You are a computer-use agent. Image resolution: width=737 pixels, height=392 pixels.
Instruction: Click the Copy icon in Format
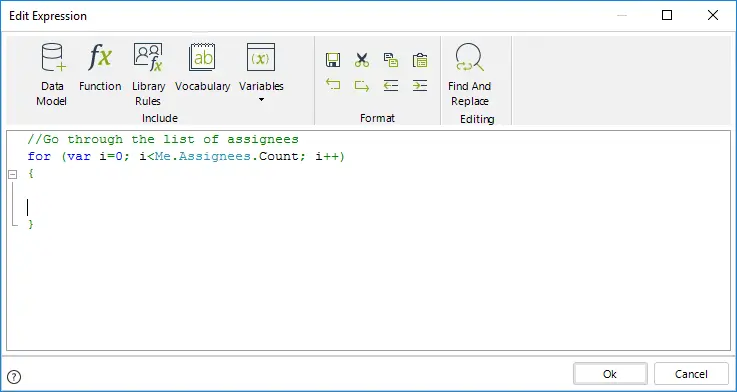click(391, 60)
